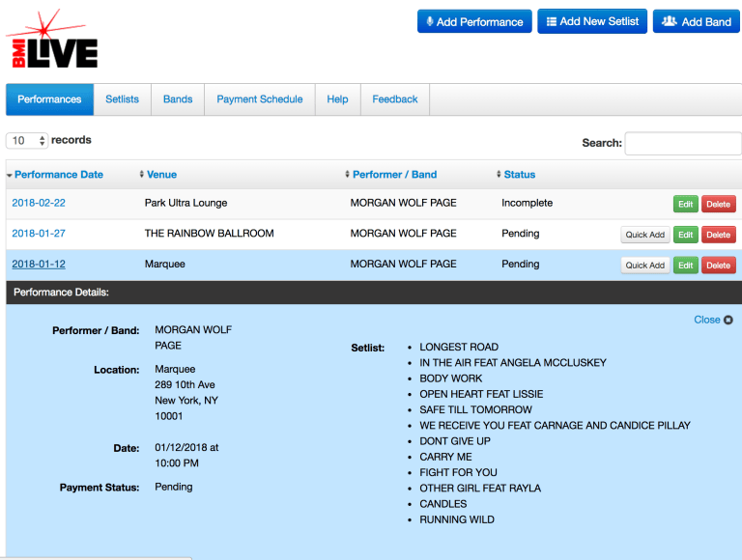The width and height of the screenshot is (742, 560).
Task: Delete the Marquee performance
Action: [719, 266]
